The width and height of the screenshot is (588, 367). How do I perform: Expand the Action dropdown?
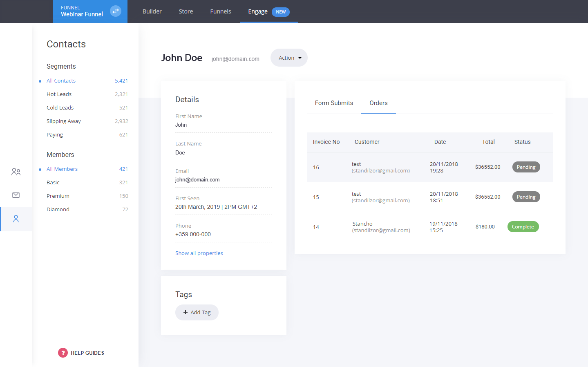click(289, 58)
